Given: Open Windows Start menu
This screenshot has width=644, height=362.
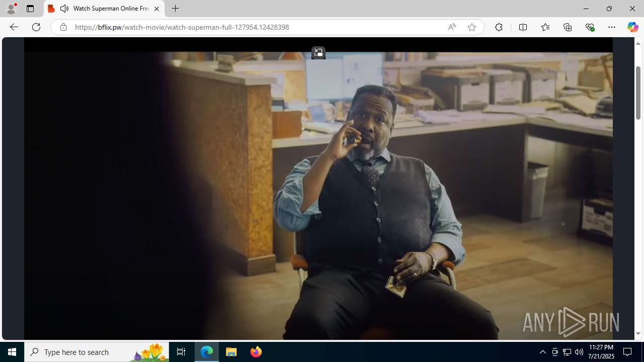Looking at the screenshot, I should (x=12, y=352).
